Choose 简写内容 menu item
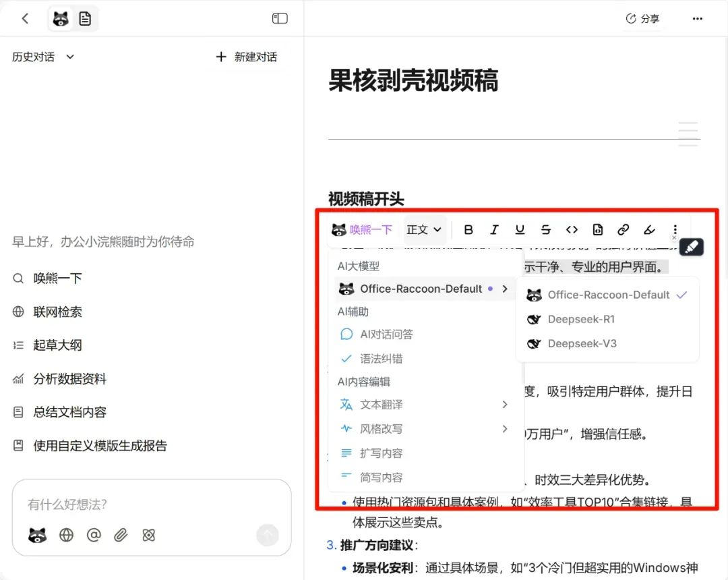Screen dimensions: 728x580 pyautogui.click(x=425, y=477)
